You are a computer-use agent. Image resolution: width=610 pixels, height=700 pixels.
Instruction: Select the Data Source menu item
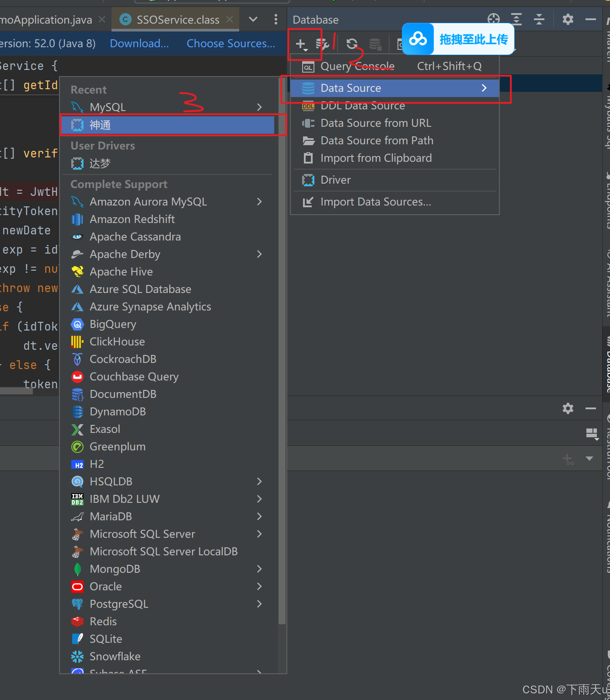coord(395,88)
